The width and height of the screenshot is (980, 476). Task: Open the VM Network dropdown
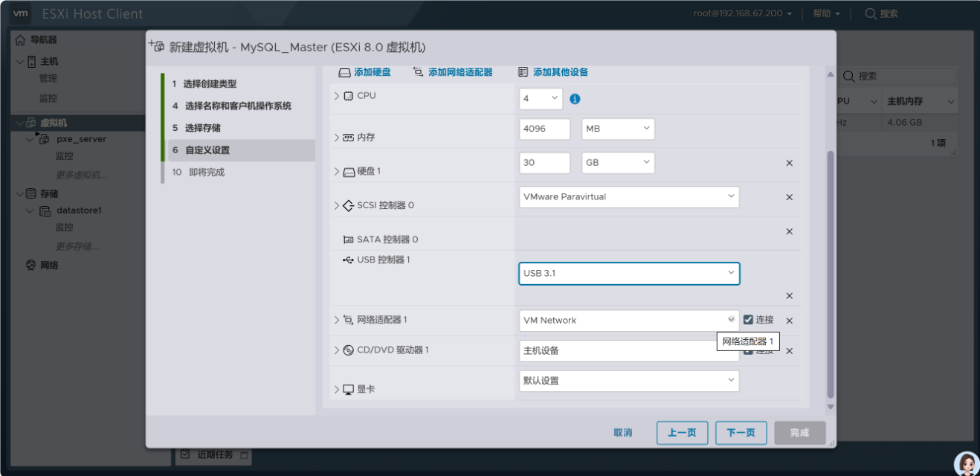(x=629, y=321)
